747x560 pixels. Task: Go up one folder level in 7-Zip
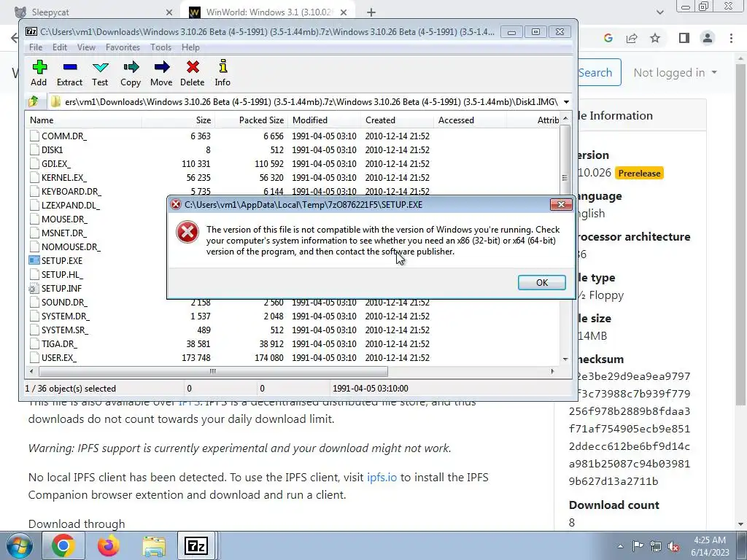point(34,101)
